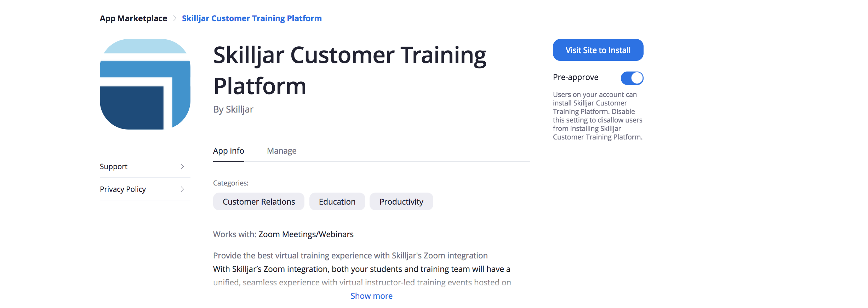Viewport: 868px width, 308px height.
Task: Click Show more to expand description
Action: pyautogui.click(x=372, y=296)
